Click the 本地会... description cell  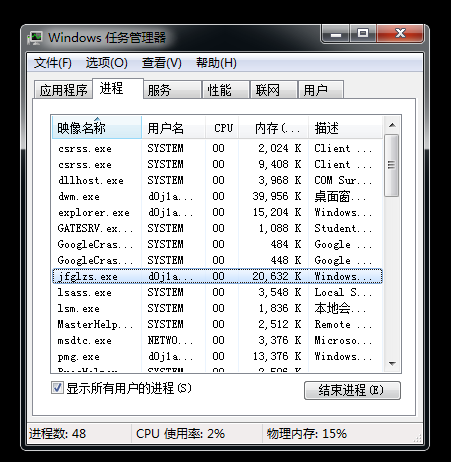pyautogui.click(x=340, y=308)
